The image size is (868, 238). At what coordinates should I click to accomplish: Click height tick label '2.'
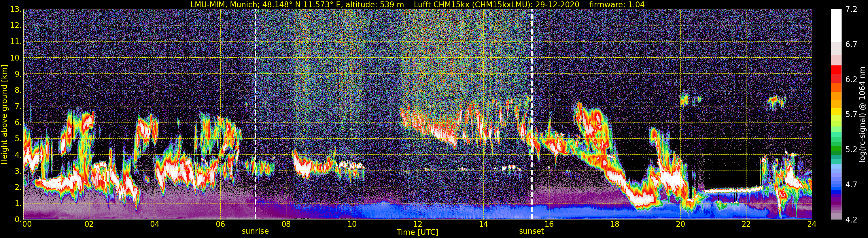pos(18,188)
